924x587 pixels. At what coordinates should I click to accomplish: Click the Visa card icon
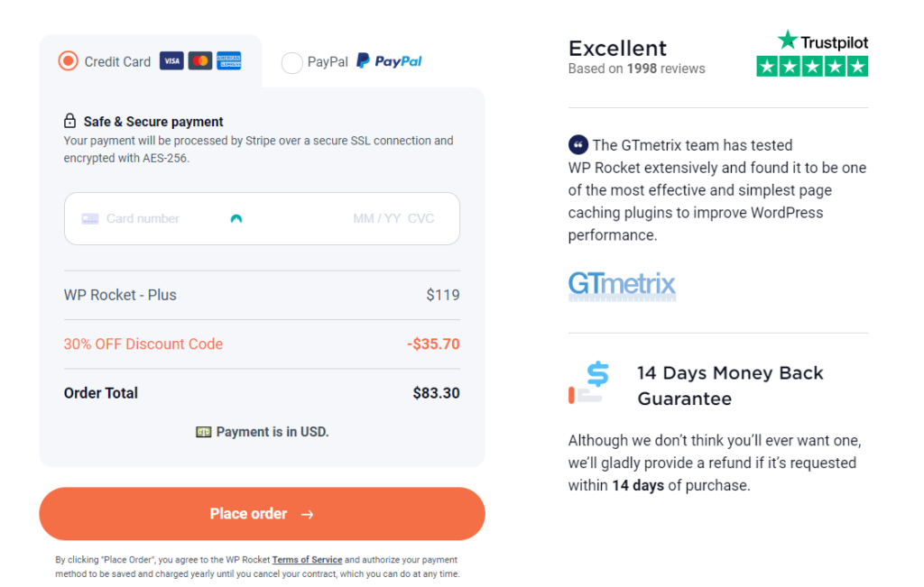coord(171,61)
